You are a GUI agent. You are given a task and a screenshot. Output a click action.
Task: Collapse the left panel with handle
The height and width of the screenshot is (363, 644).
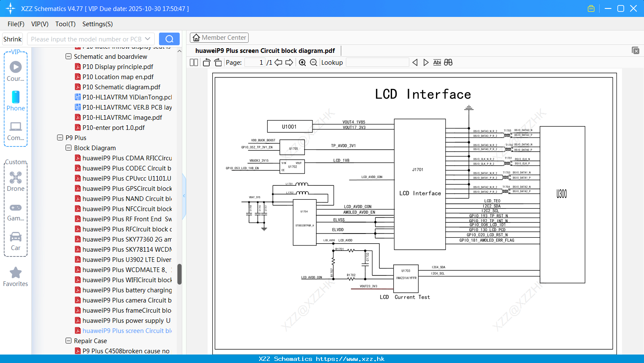pyautogui.click(x=184, y=196)
